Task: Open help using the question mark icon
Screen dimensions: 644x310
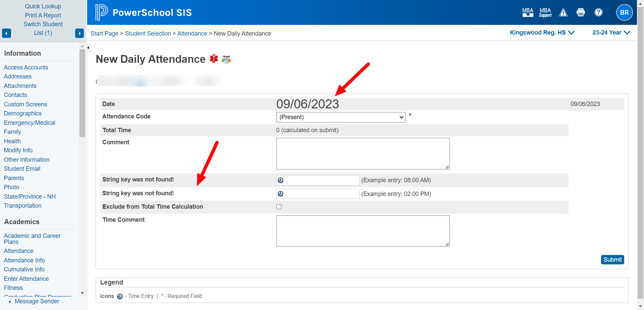Action: tap(598, 12)
